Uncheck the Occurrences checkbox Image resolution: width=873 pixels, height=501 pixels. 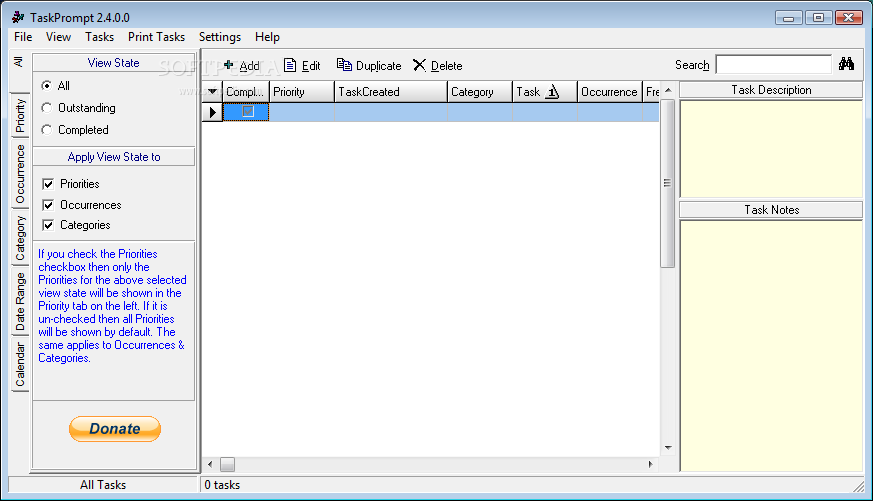pos(48,205)
